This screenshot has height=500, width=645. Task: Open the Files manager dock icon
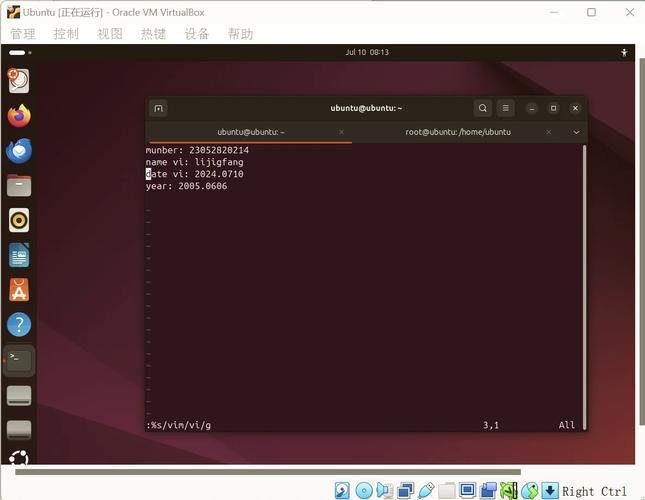19,185
